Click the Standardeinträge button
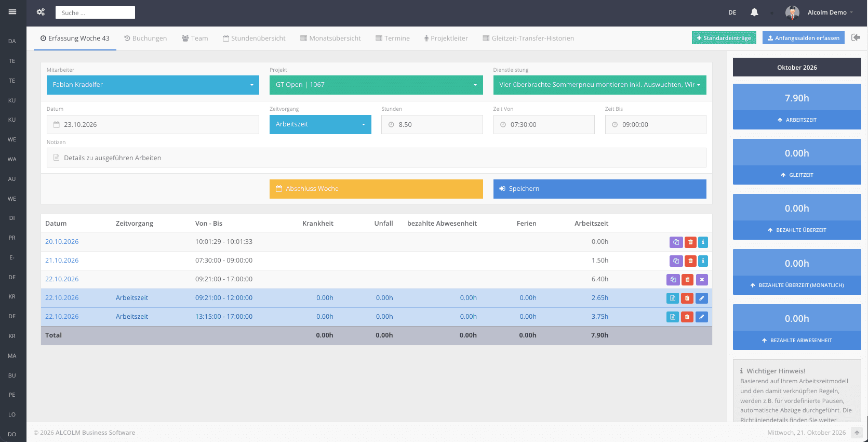 (x=724, y=38)
